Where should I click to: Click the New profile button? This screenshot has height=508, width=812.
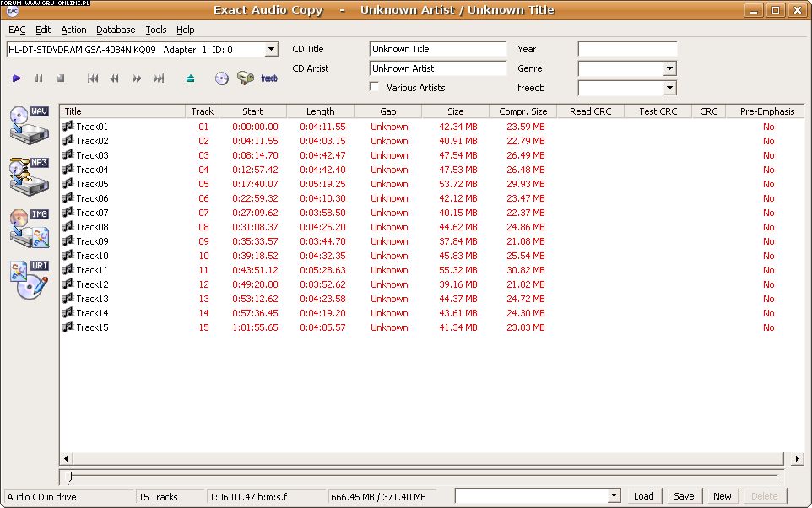click(x=722, y=496)
